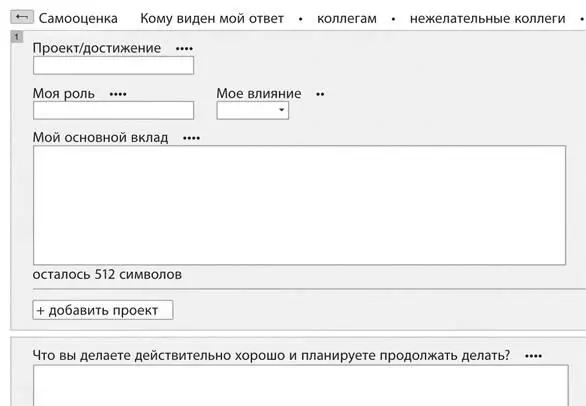This screenshot has width=586, height=406.
Task: Open dots hint beside Проект/достижение label
Action: point(184,49)
